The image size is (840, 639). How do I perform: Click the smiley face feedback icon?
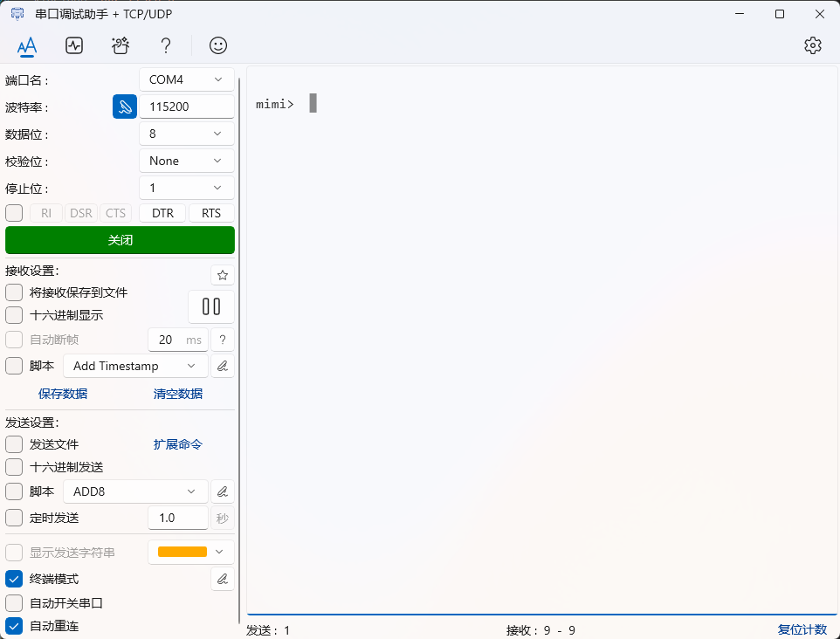tap(218, 45)
